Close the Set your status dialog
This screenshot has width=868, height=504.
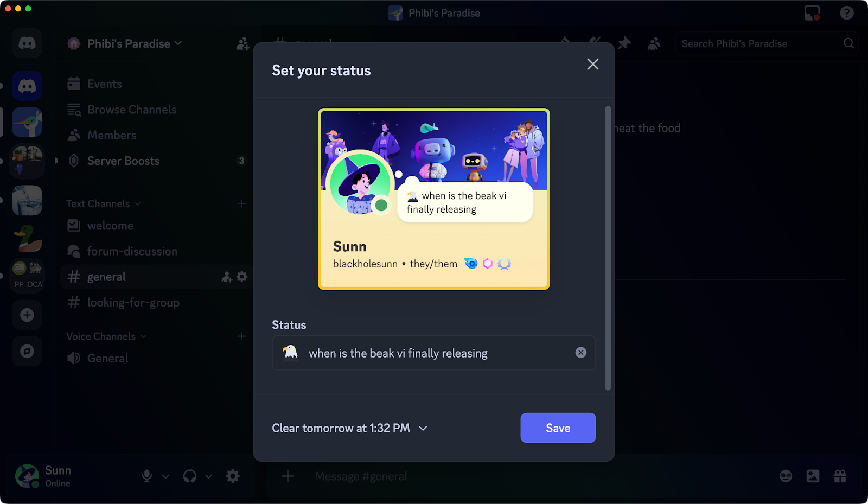[x=593, y=64]
